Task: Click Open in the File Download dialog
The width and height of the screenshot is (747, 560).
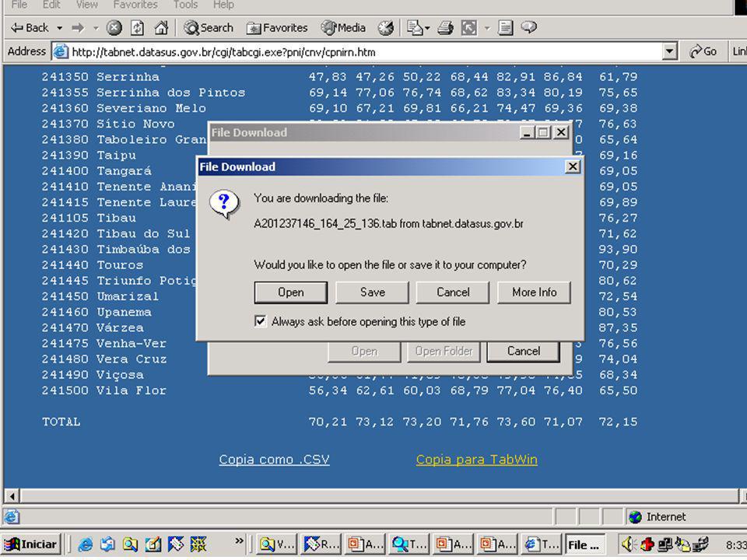Action: point(290,292)
